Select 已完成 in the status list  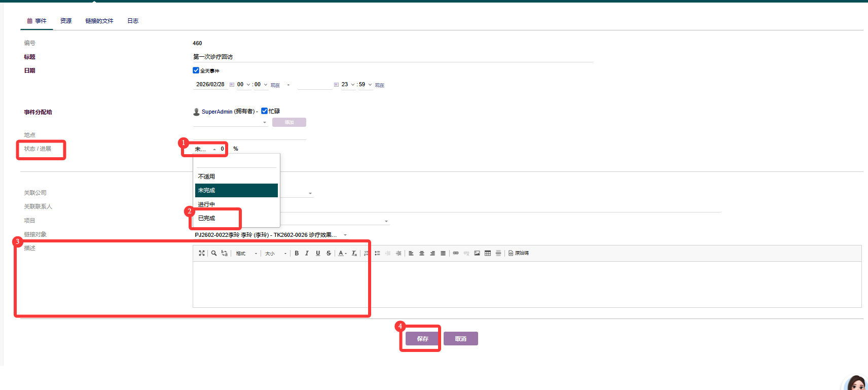coord(207,218)
